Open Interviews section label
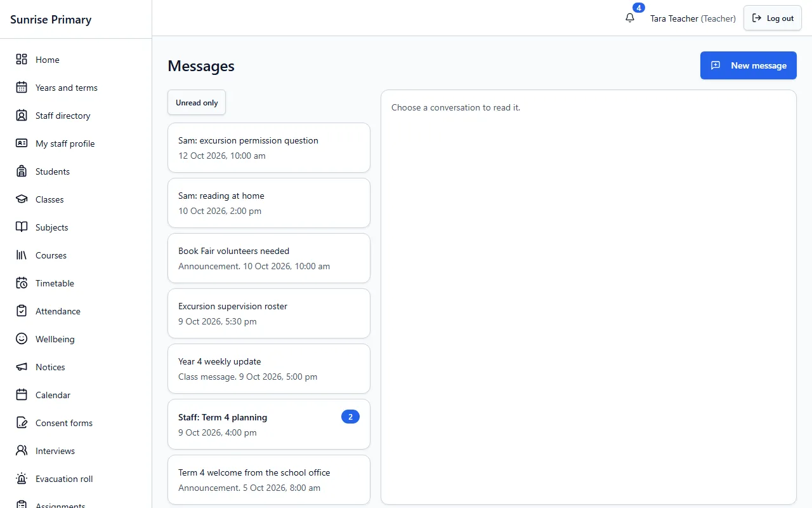 (55, 451)
